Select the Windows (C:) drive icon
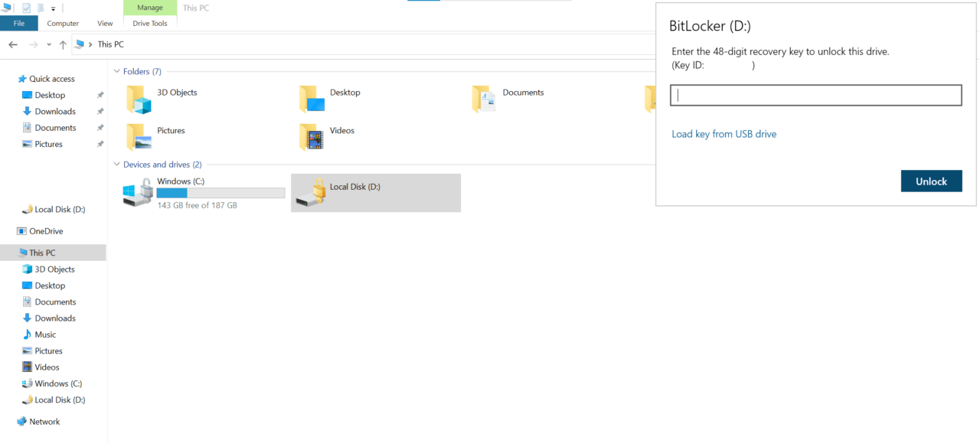This screenshot has height=444, width=980. coord(137,192)
